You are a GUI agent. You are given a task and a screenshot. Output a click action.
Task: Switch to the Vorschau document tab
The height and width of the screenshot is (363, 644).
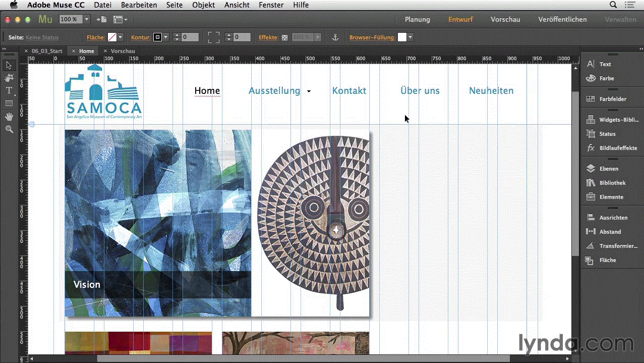pos(123,51)
